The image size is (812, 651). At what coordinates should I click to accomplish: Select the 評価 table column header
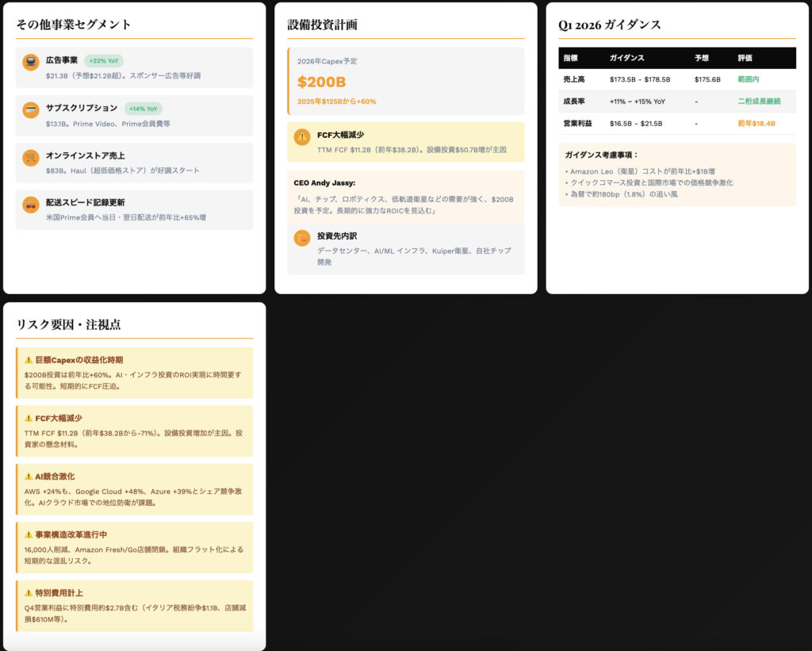745,58
